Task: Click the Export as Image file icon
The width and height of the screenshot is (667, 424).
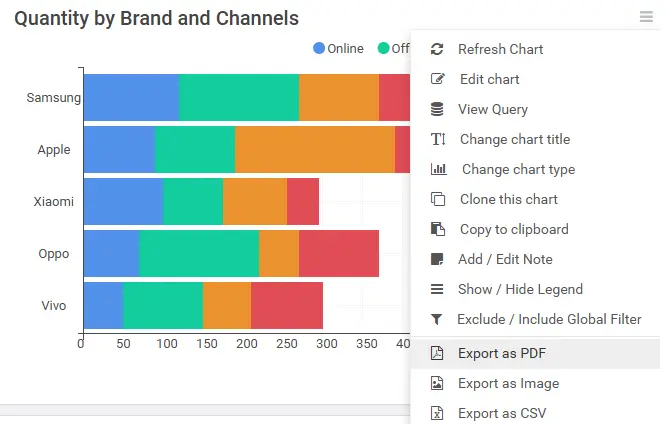Action: [x=437, y=383]
